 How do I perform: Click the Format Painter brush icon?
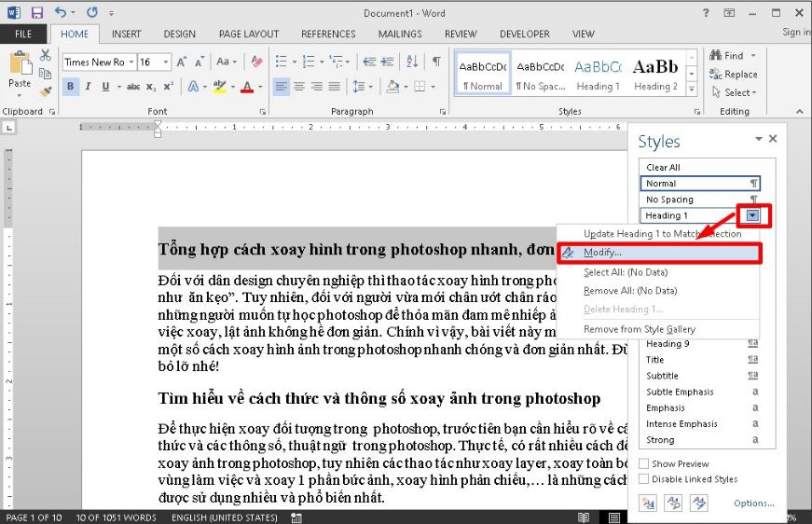[x=45, y=91]
